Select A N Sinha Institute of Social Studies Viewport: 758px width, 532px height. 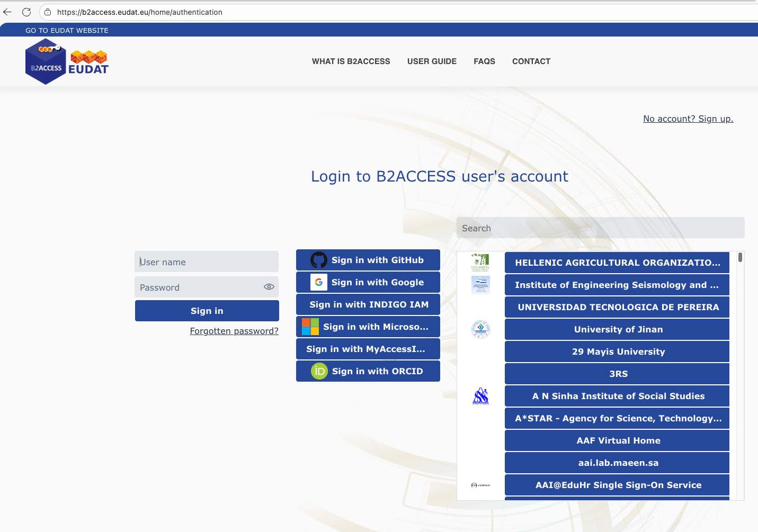click(617, 396)
